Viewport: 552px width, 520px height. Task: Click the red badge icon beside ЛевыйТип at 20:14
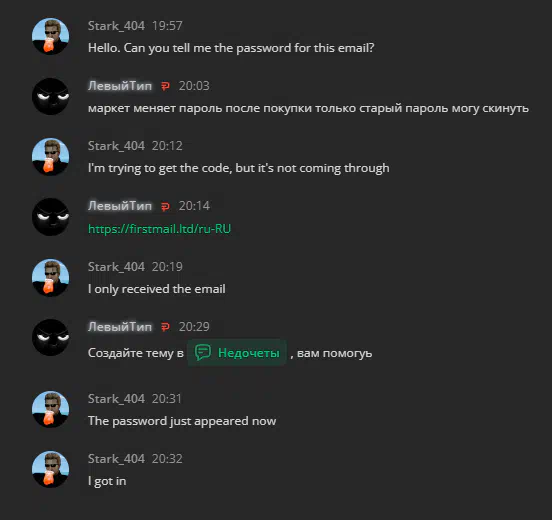point(165,206)
